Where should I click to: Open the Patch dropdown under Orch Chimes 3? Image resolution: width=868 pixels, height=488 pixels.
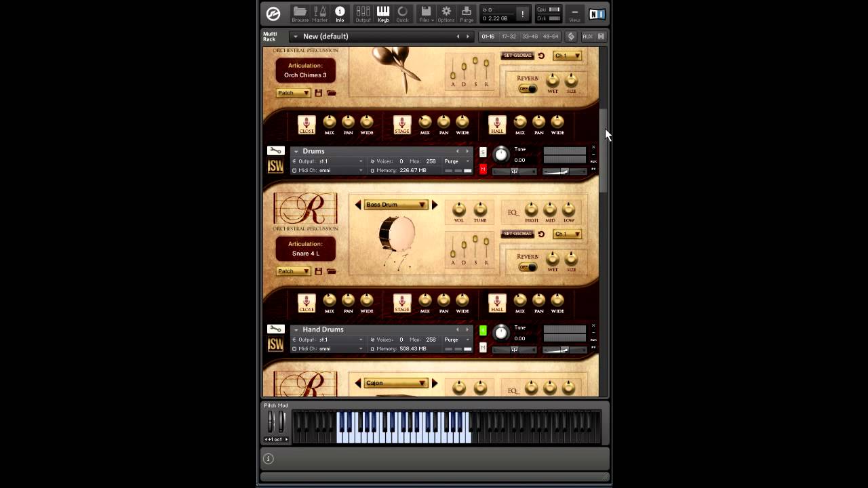coord(293,93)
